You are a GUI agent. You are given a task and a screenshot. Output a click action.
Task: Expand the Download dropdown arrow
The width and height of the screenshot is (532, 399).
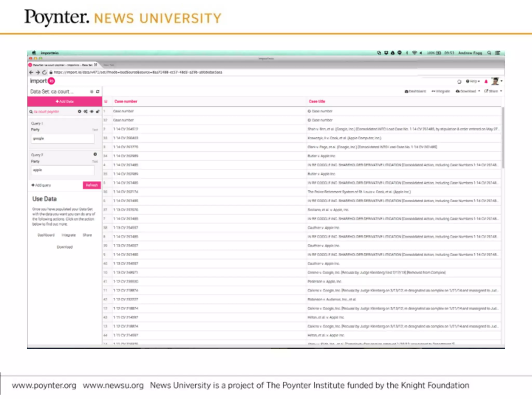pos(479,91)
